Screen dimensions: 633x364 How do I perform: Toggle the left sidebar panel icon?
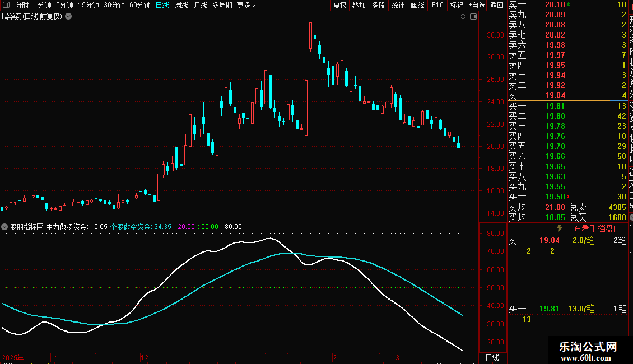[6, 5]
